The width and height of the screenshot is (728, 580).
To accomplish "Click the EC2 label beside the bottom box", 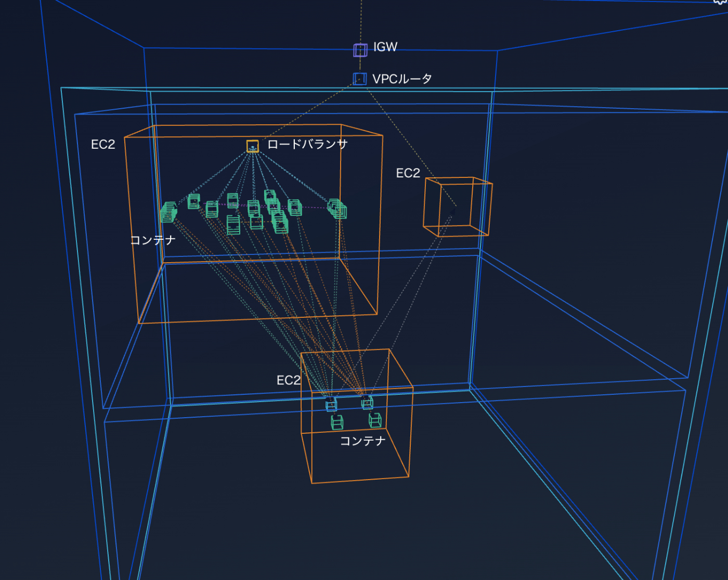I will click(289, 380).
